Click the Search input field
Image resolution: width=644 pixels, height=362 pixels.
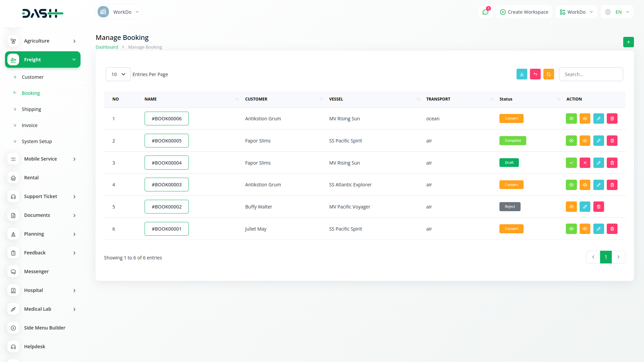point(591,74)
